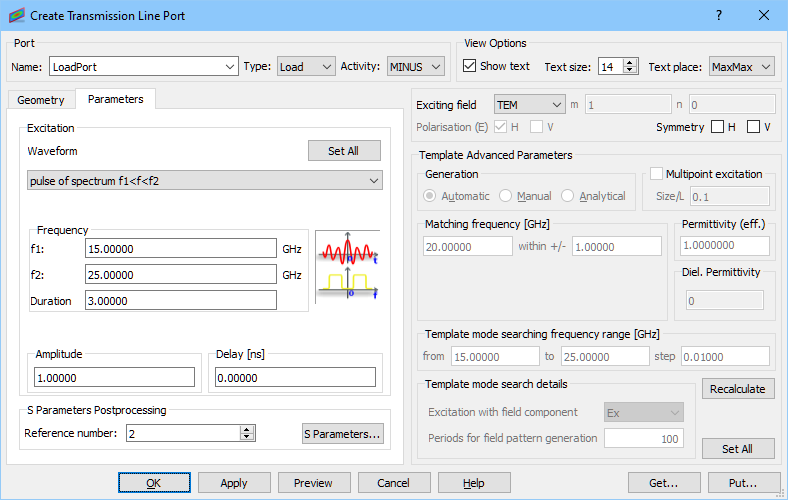Click the question mark help icon in title bar
This screenshot has height=500, width=788.
pyautogui.click(x=719, y=15)
